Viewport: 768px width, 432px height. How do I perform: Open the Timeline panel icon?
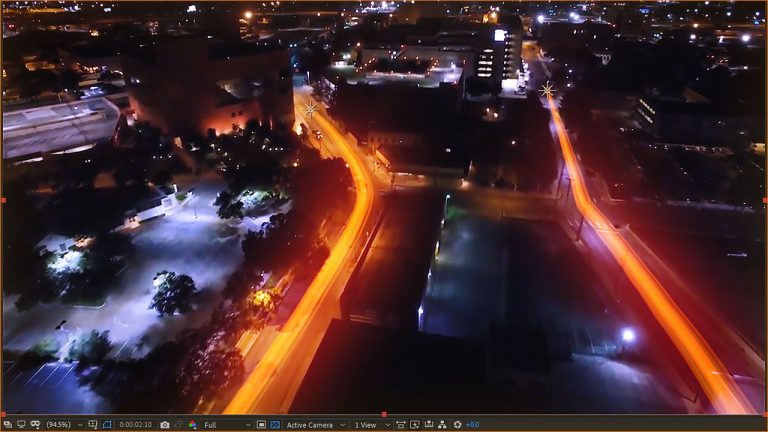pyautogui.click(x=429, y=425)
